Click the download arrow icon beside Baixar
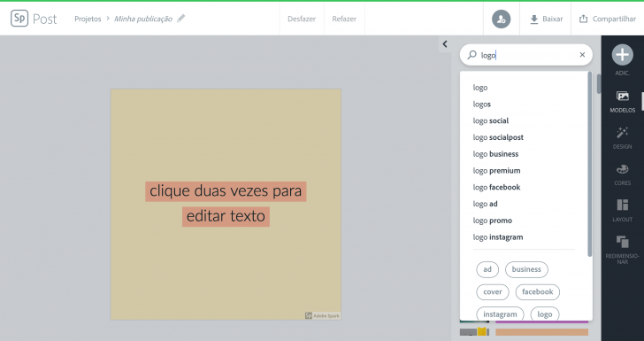This screenshot has height=341, width=644. pos(534,19)
